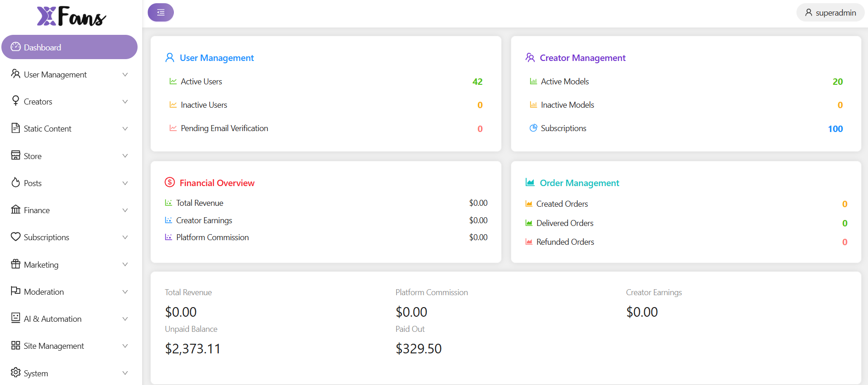Click the System gear icon

click(16, 372)
